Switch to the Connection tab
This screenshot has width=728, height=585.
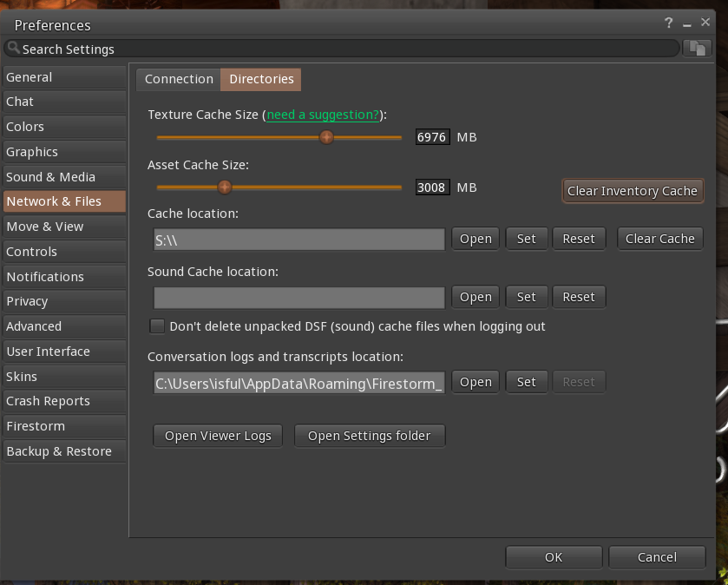click(179, 79)
